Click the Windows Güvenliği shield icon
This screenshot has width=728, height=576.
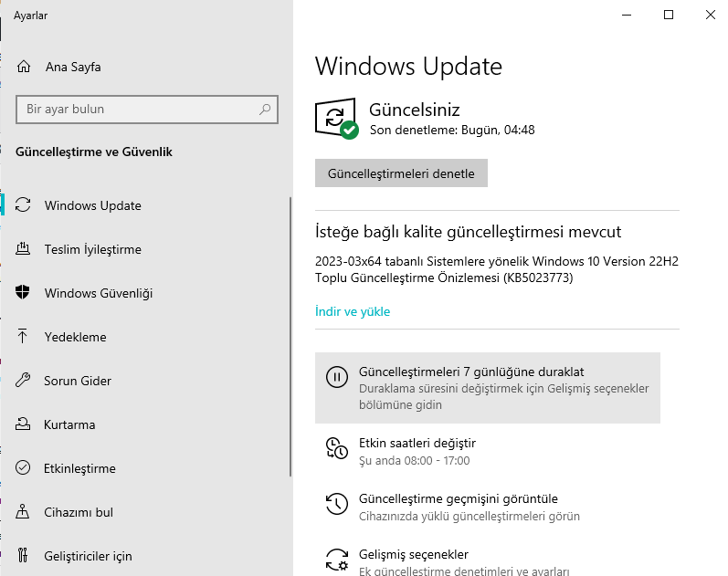(22, 292)
